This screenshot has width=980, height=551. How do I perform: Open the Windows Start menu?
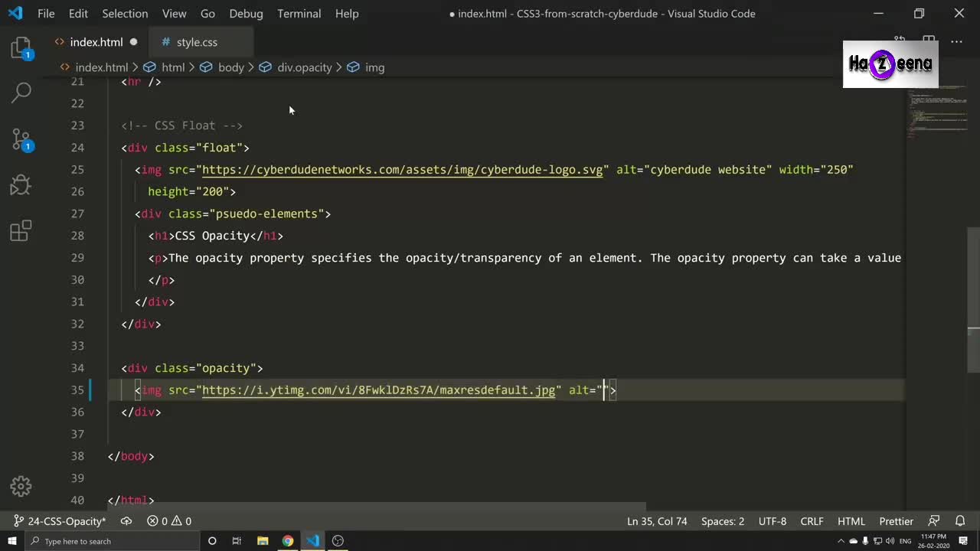[x=13, y=541]
